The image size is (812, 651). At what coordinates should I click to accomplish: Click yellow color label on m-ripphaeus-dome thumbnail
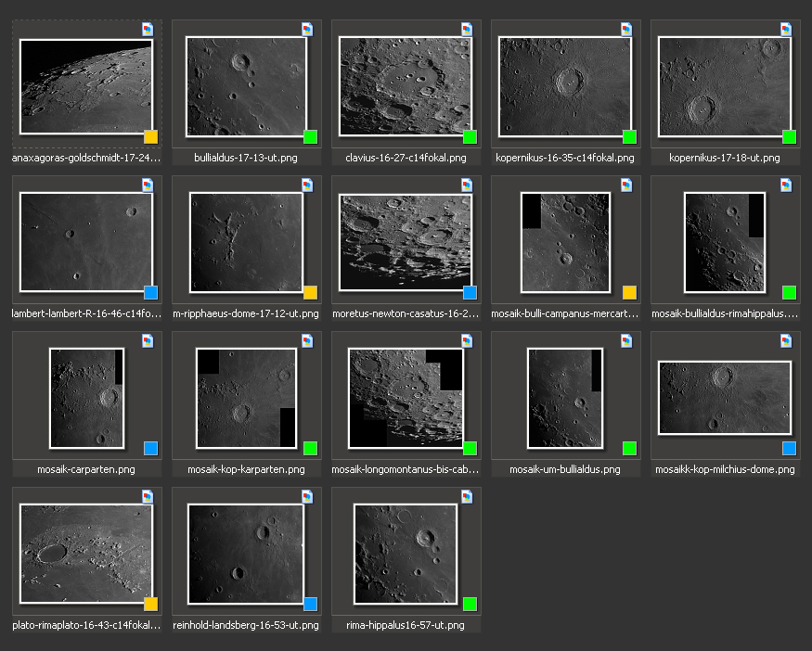click(311, 293)
